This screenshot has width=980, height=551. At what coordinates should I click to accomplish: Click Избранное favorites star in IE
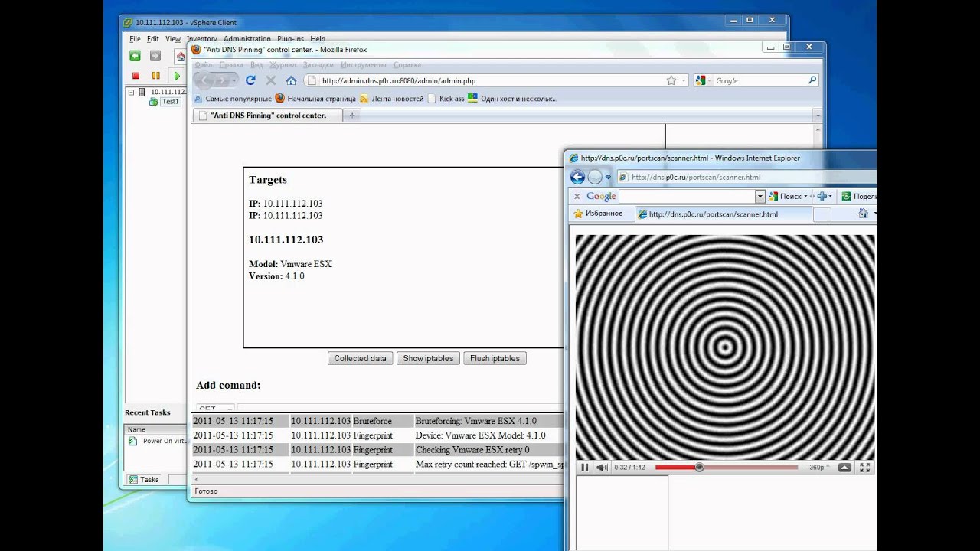(598, 214)
